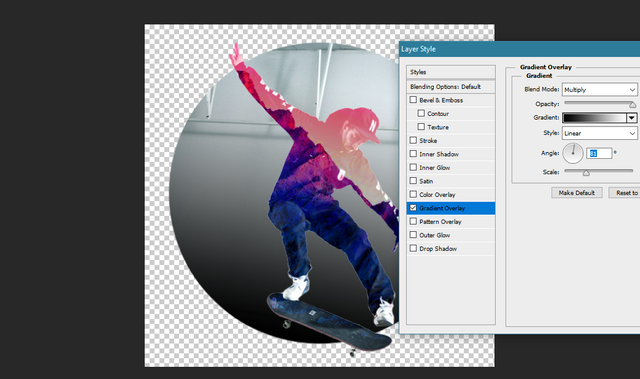Viewport: 640px width, 379px height.
Task: Click the Scale slider handle
Action: pyautogui.click(x=586, y=173)
